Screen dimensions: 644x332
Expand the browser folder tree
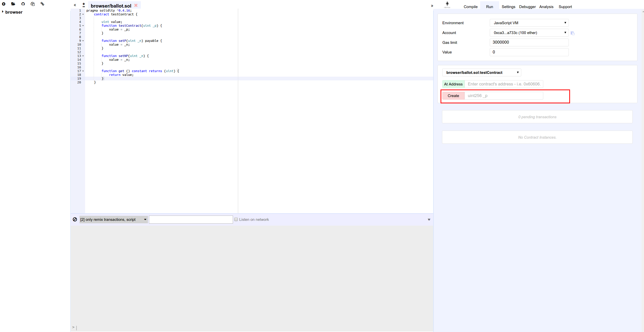click(3, 12)
